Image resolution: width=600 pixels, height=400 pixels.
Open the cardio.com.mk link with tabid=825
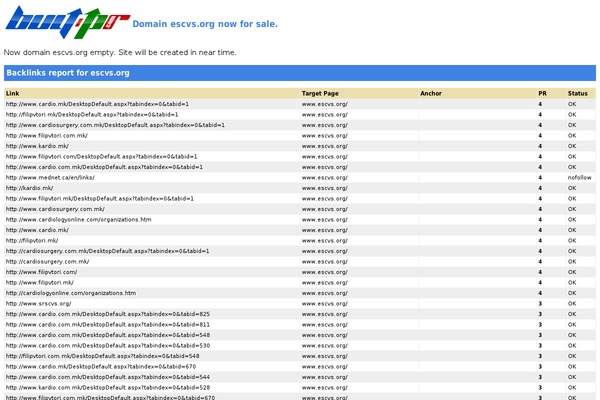click(108, 314)
